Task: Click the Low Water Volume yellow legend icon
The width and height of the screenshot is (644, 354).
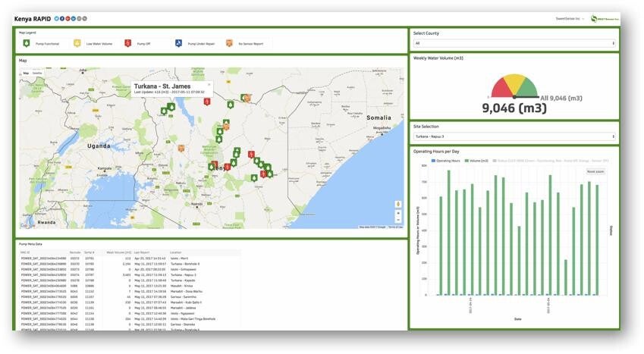Action: [77, 43]
